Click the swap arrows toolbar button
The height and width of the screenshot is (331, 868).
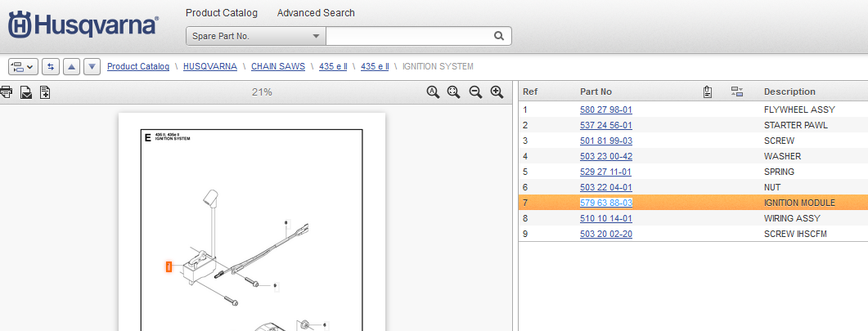tap(51, 67)
